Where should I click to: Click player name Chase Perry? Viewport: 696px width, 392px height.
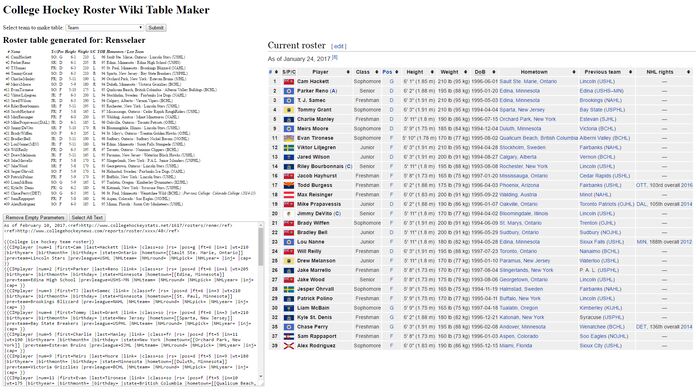[312, 327]
